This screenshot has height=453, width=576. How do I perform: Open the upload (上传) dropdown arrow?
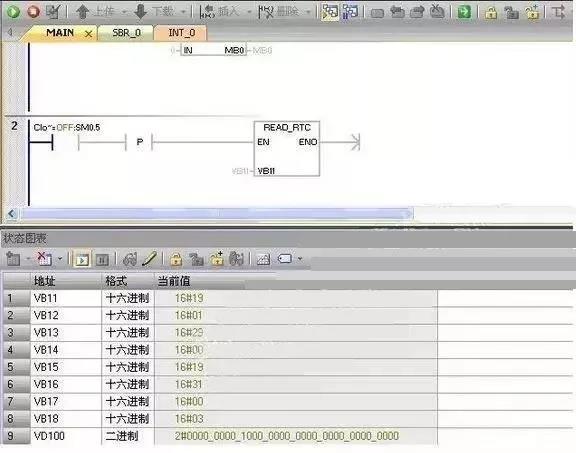125,12
